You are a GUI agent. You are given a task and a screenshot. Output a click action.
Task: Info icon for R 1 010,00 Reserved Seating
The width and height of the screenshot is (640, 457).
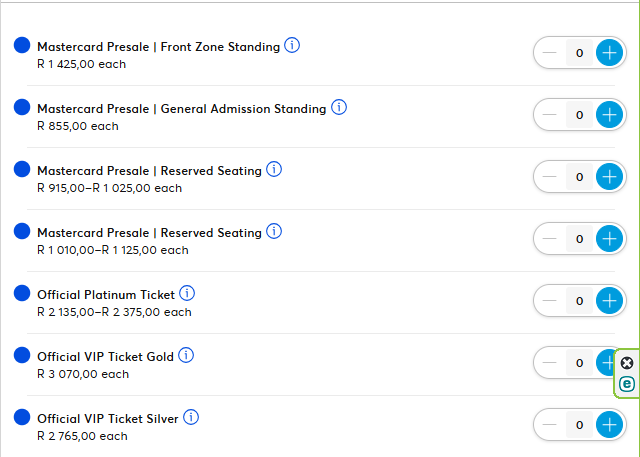[x=274, y=232]
